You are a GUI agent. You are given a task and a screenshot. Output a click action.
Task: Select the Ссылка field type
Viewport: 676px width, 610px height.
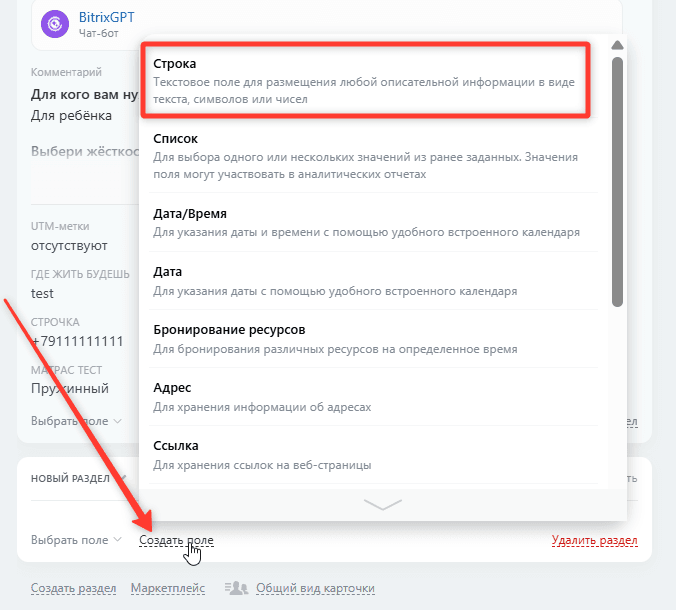[x=373, y=455]
